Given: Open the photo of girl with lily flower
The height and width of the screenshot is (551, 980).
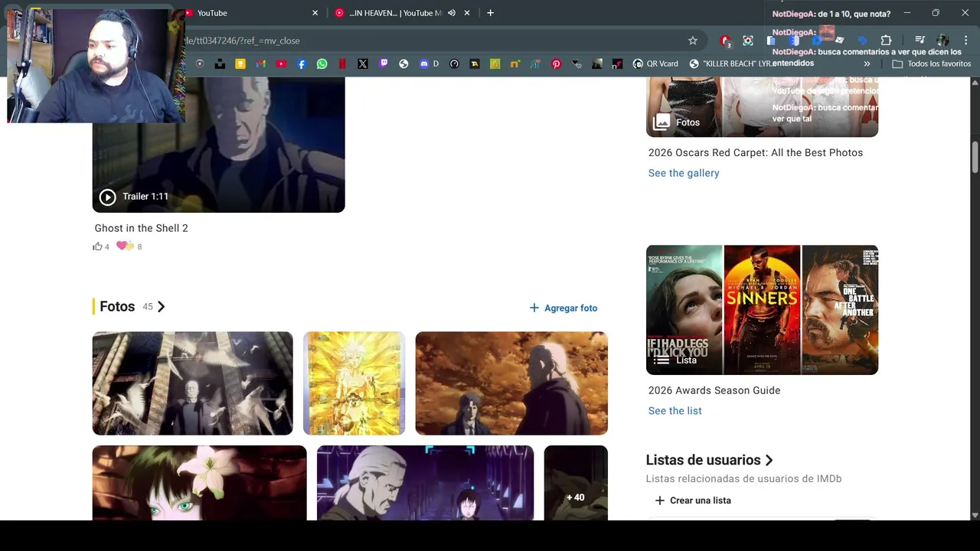Looking at the screenshot, I should (x=199, y=483).
